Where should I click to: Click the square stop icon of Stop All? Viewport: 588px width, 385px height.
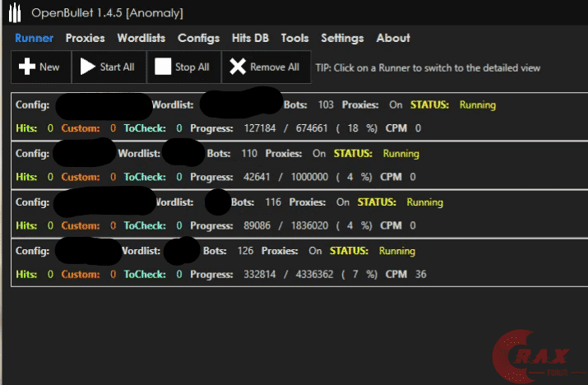[163, 67]
